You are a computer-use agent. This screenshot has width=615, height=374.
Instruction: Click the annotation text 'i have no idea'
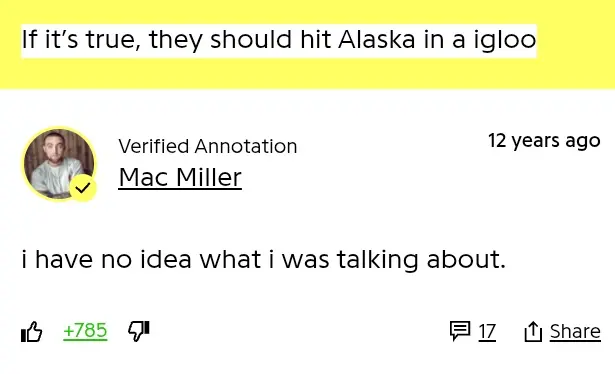click(x=106, y=259)
